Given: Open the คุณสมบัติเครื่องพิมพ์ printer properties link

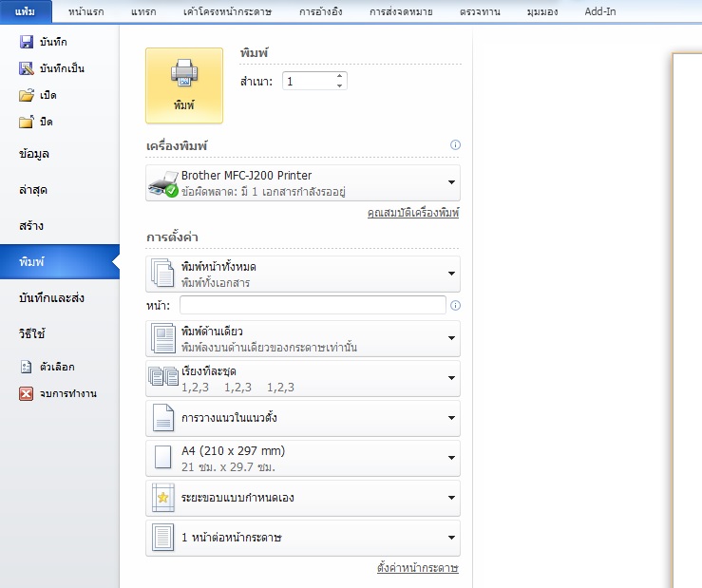Looking at the screenshot, I should (413, 213).
